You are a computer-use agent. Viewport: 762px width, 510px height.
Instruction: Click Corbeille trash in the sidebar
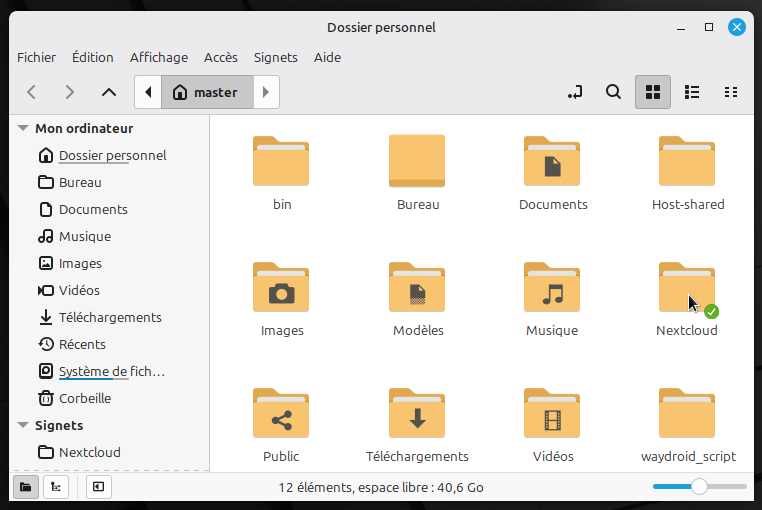85,398
